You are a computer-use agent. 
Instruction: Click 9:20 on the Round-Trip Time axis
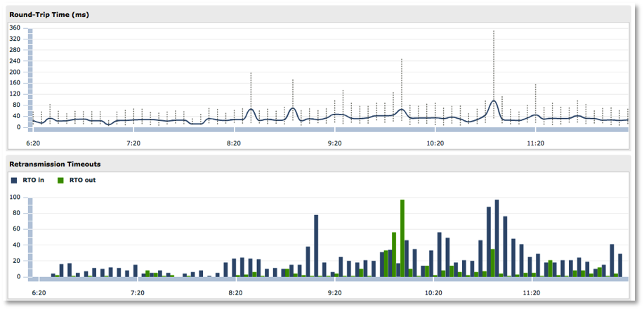click(x=334, y=143)
